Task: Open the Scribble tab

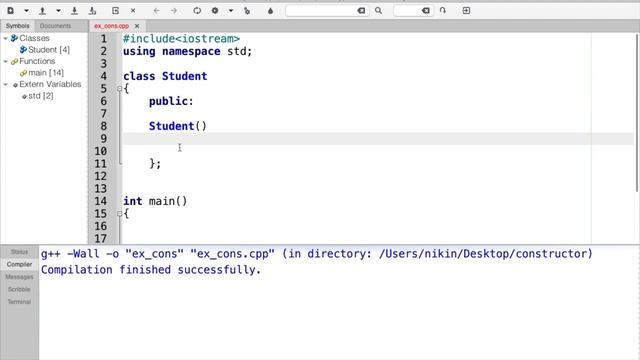Action: tap(19, 289)
